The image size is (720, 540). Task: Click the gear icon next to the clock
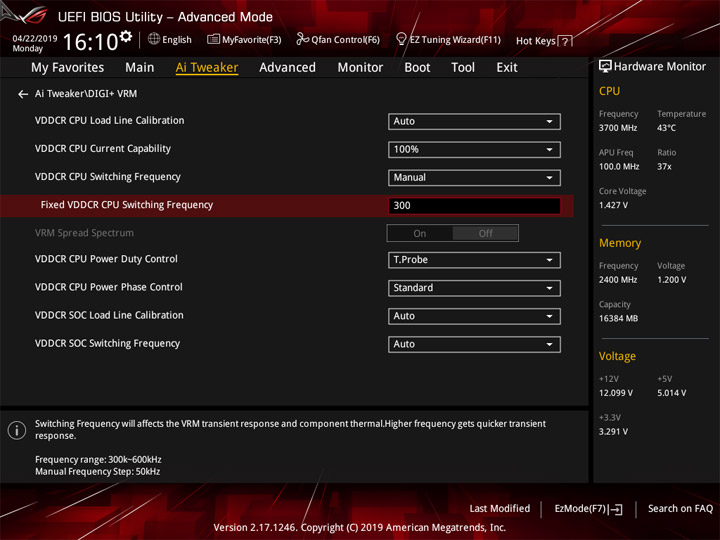click(x=126, y=36)
